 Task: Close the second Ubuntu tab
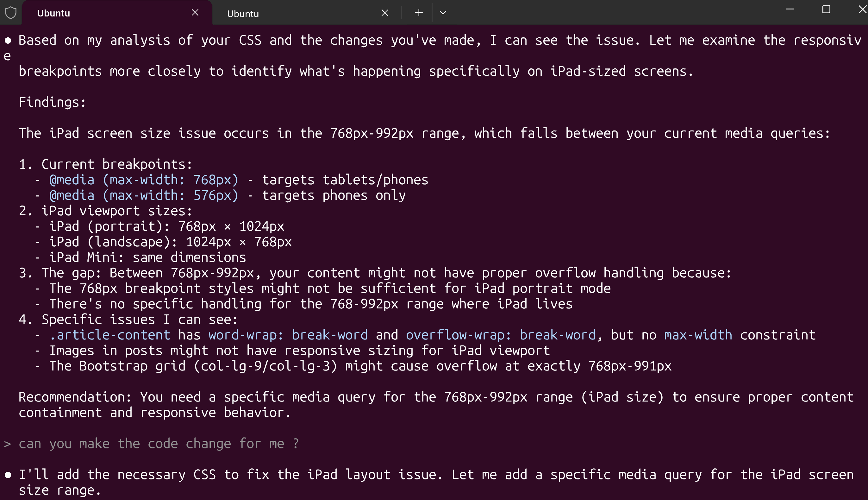coord(384,13)
